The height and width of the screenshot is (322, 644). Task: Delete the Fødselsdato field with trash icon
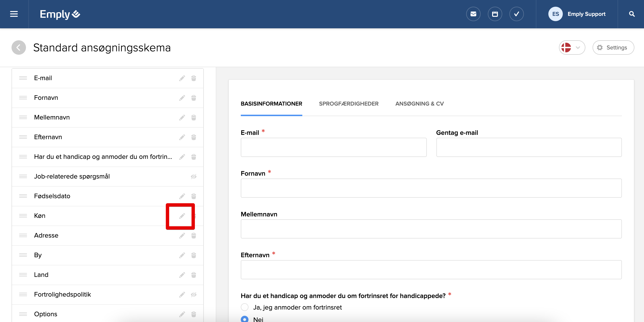(193, 196)
